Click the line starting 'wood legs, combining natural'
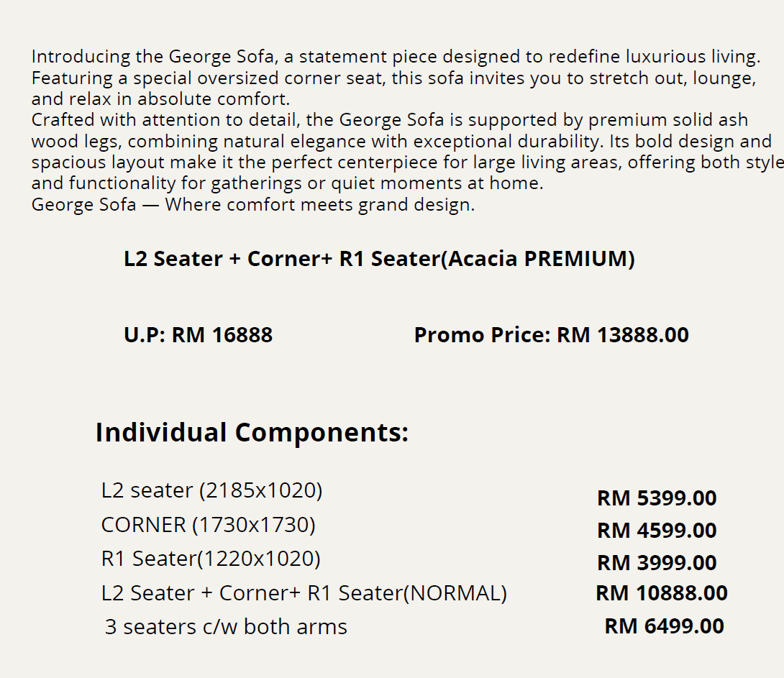The image size is (784, 678). pyautogui.click(x=401, y=141)
